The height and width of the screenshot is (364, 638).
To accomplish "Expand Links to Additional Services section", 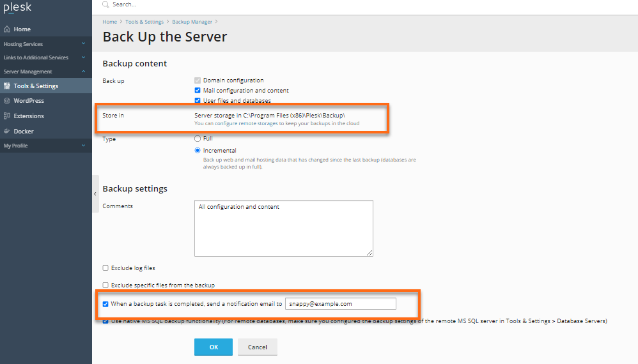I will (45, 57).
